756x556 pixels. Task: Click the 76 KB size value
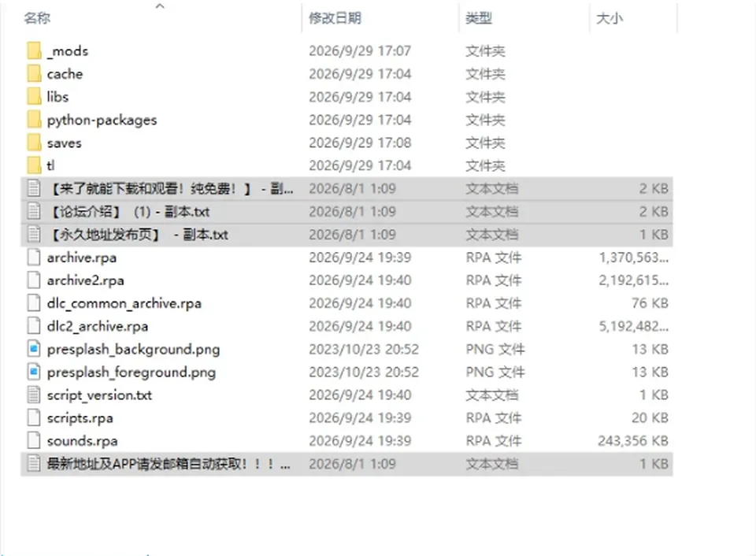(x=650, y=303)
